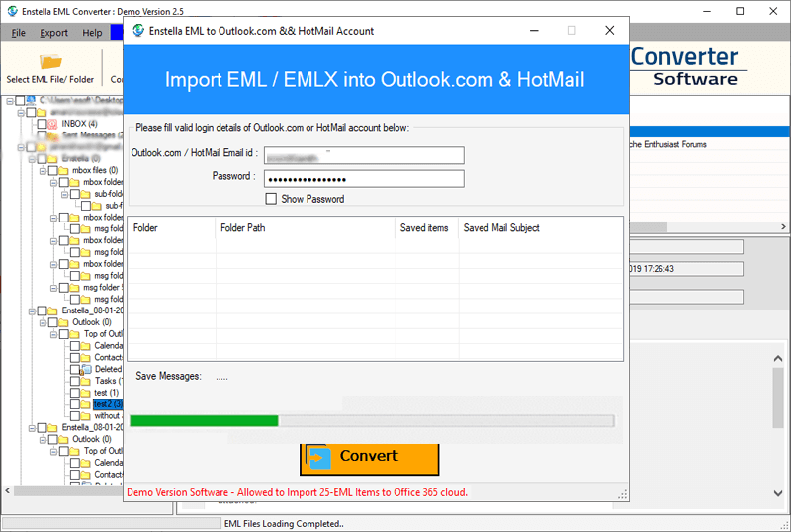Click the resize grip in the dialog corner

coord(623,495)
